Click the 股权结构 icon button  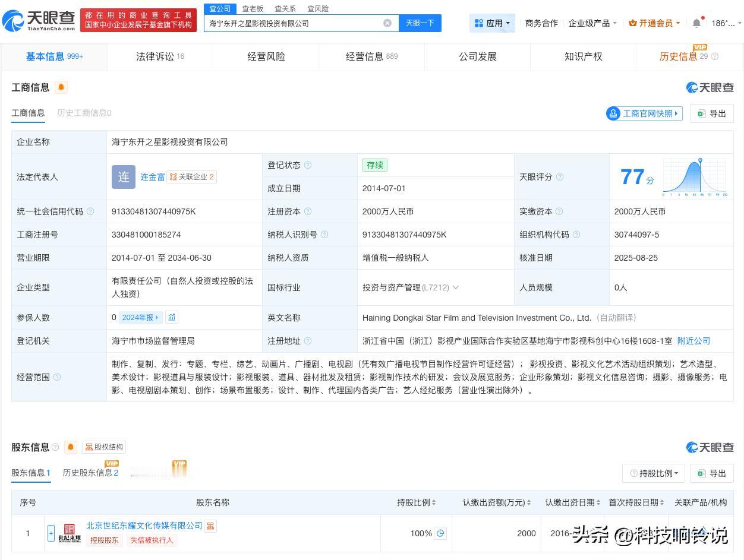(x=104, y=447)
